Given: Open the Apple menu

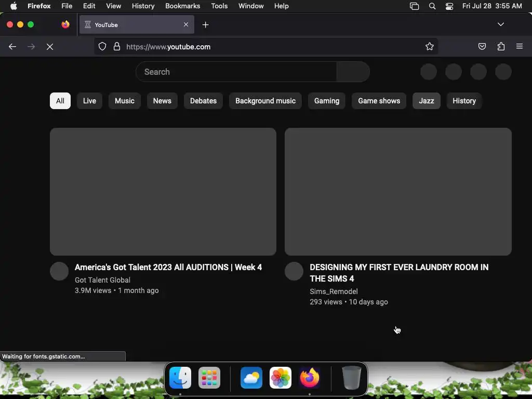Looking at the screenshot, I should pyautogui.click(x=14, y=6).
